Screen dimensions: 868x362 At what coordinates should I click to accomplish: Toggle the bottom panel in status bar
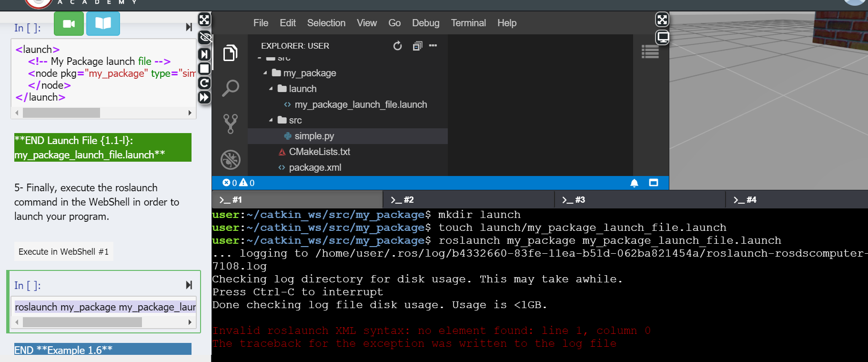click(654, 183)
